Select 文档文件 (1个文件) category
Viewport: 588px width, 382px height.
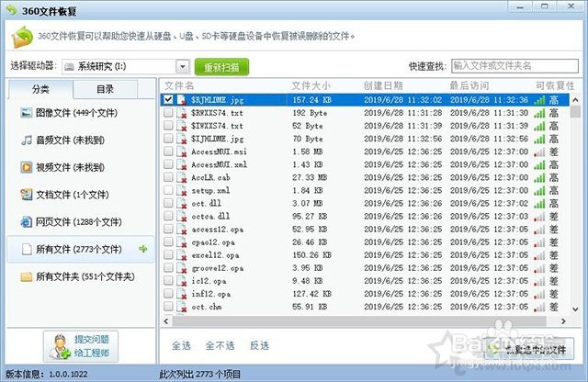click(x=80, y=195)
